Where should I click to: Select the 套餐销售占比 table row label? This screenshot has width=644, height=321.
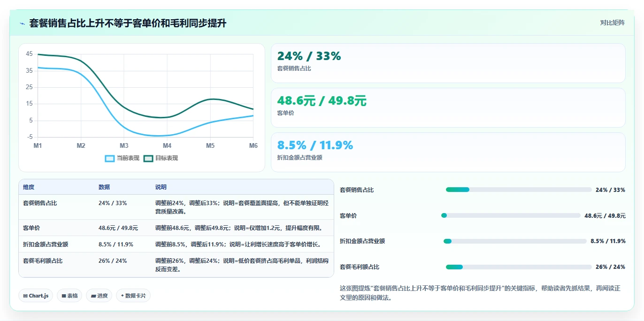click(x=40, y=203)
